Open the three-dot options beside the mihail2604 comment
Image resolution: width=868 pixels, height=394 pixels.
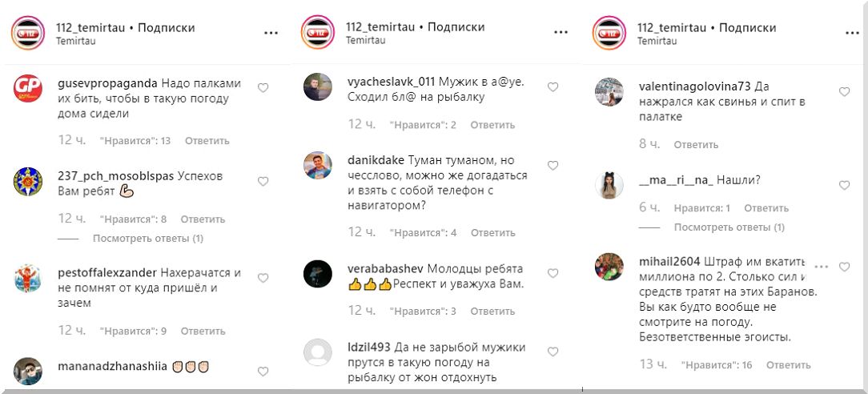(822, 267)
